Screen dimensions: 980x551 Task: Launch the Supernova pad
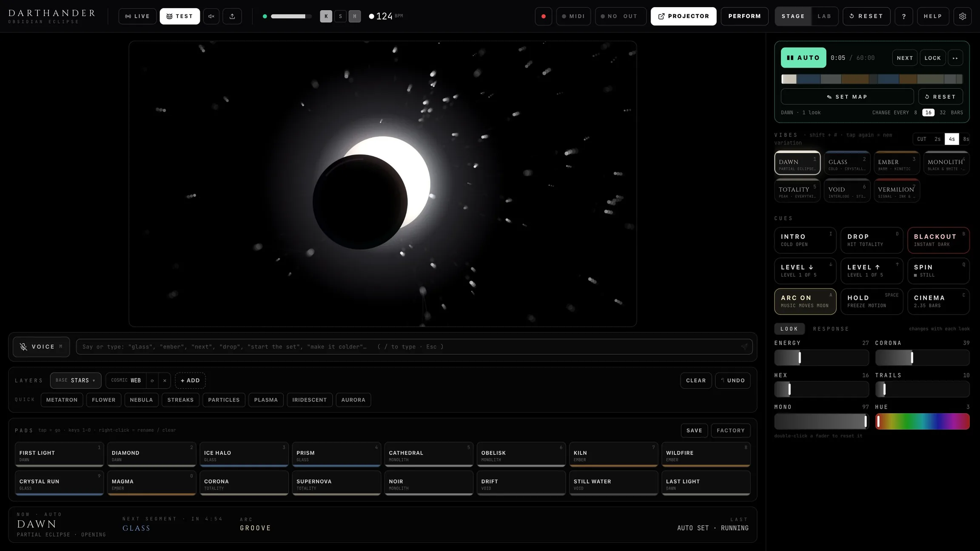pos(336,483)
